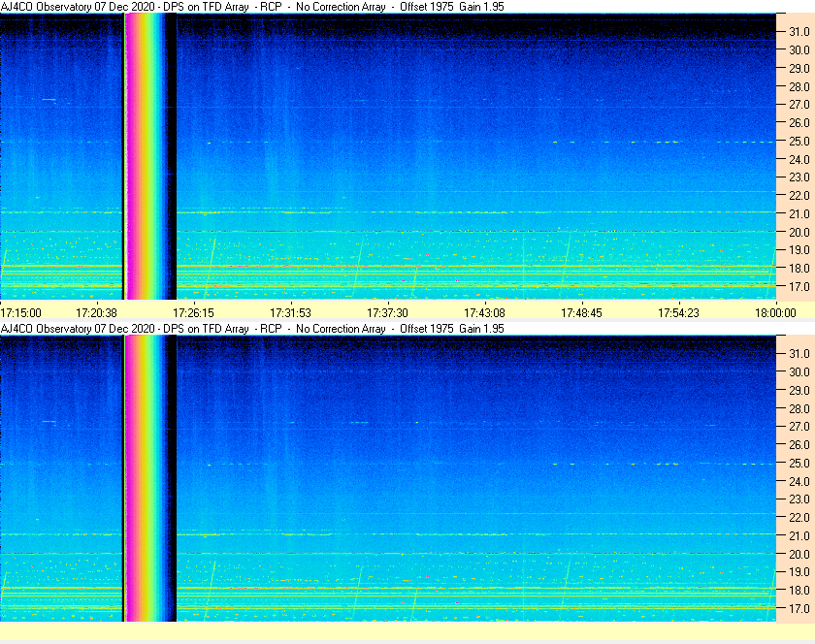Screen dimensions: 815x644
Task: Select 20.0 frequency label on lower spectrogram
Action: [799, 554]
